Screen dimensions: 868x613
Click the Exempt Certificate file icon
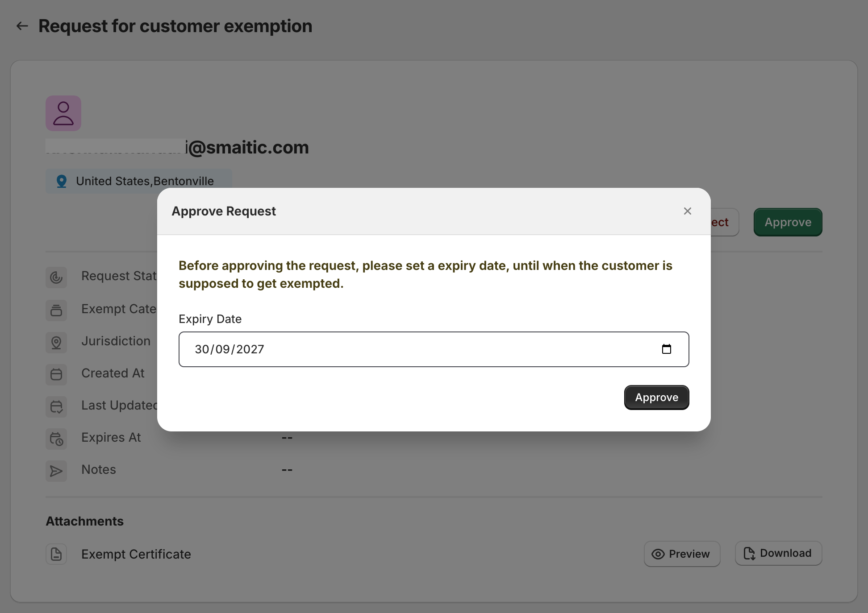click(56, 554)
